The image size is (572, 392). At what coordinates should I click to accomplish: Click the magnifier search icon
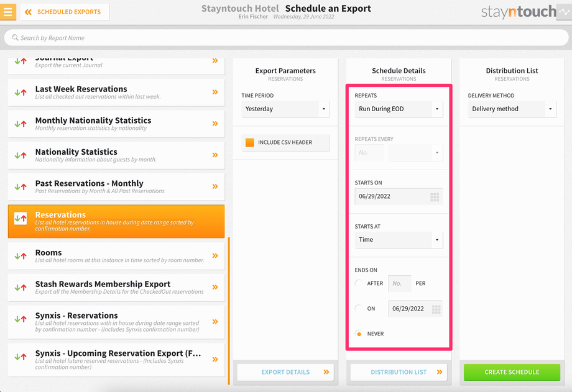[15, 37]
